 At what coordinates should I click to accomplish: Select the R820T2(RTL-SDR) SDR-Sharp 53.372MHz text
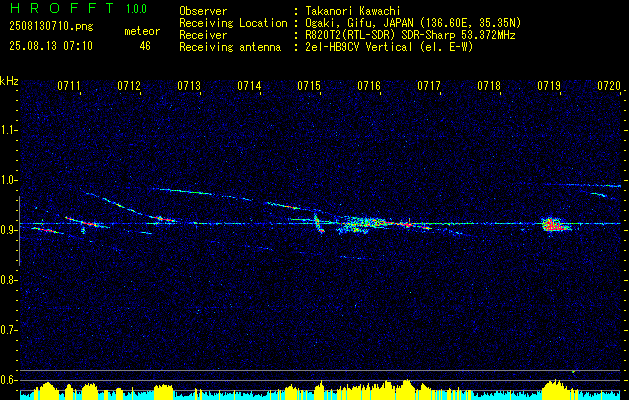tap(410, 35)
